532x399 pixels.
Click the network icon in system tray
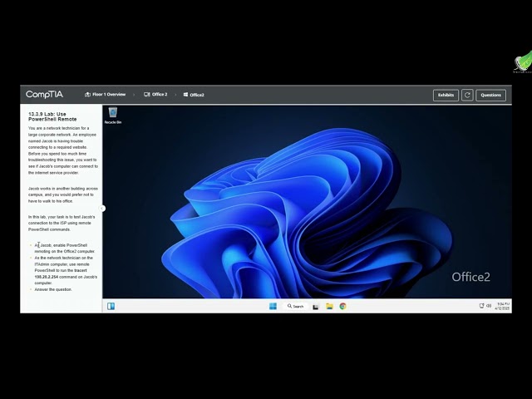(481, 306)
